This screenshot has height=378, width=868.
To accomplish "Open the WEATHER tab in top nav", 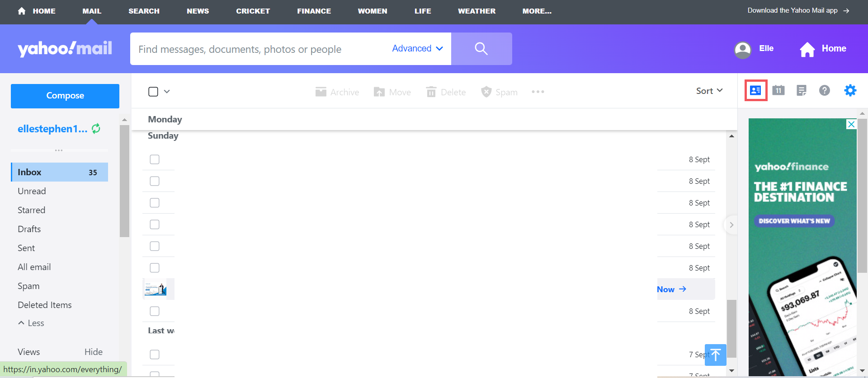I will tap(477, 11).
